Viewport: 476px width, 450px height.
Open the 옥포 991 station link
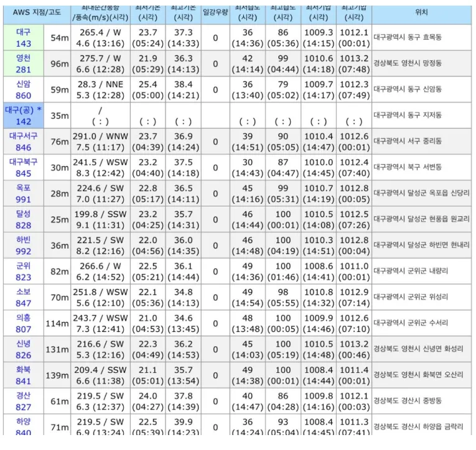[24, 193]
